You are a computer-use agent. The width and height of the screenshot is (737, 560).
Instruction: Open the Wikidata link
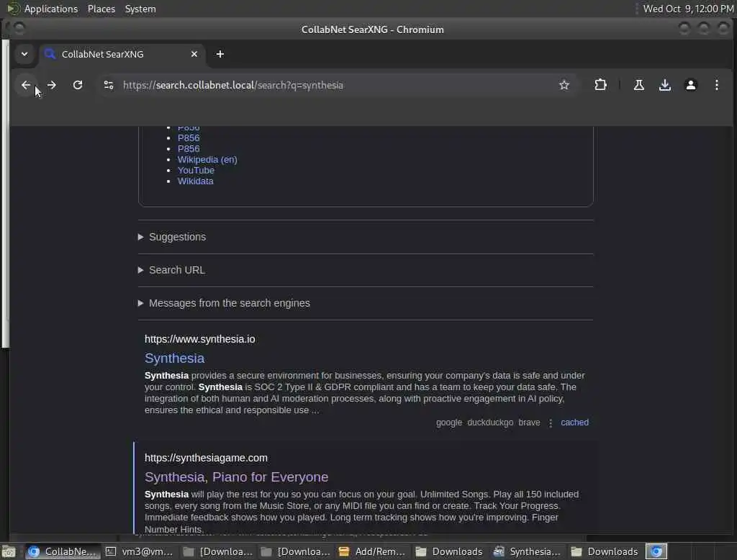coord(195,181)
